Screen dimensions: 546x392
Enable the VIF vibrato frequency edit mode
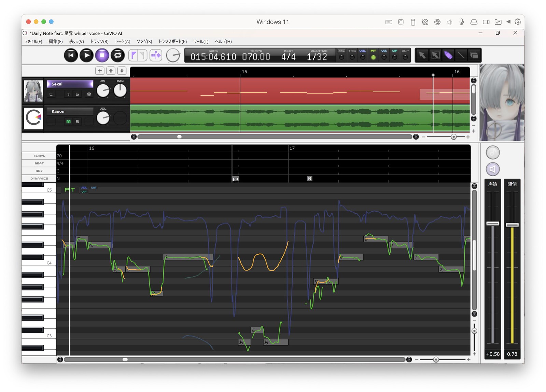tap(395, 55)
